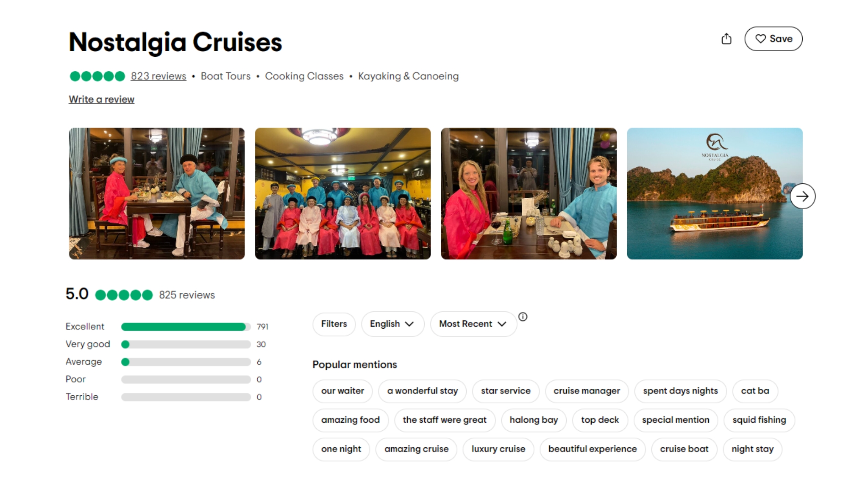868x488 pixels.
Task: Open the English language dropdown
Action: coord(392,324)
